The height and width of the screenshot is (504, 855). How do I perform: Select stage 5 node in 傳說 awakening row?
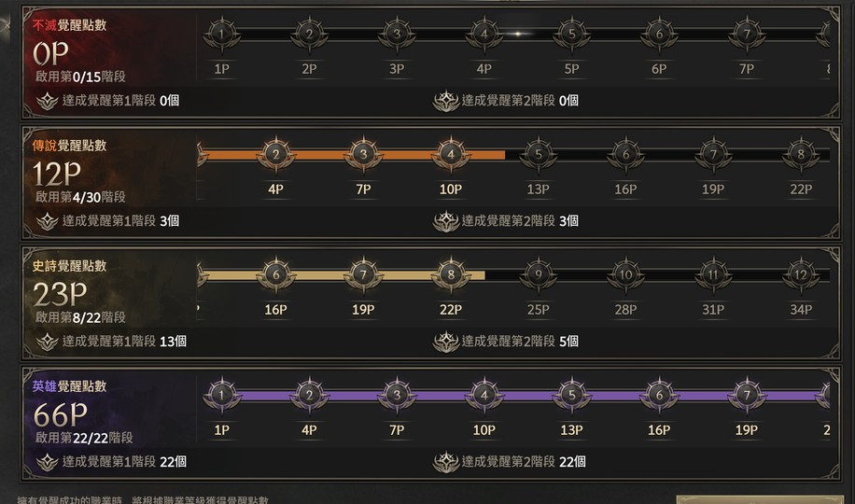(538, 155)
